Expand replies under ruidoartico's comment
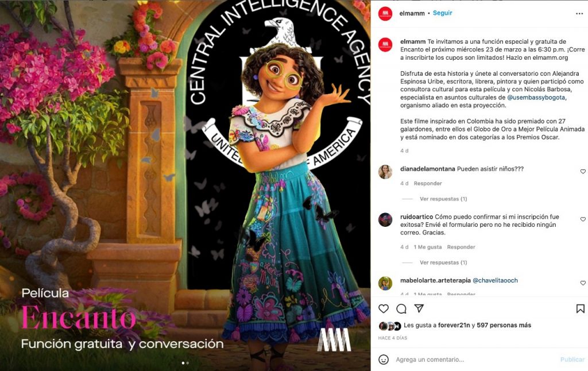This screenshot has width=588, height=371. (443, 262)
